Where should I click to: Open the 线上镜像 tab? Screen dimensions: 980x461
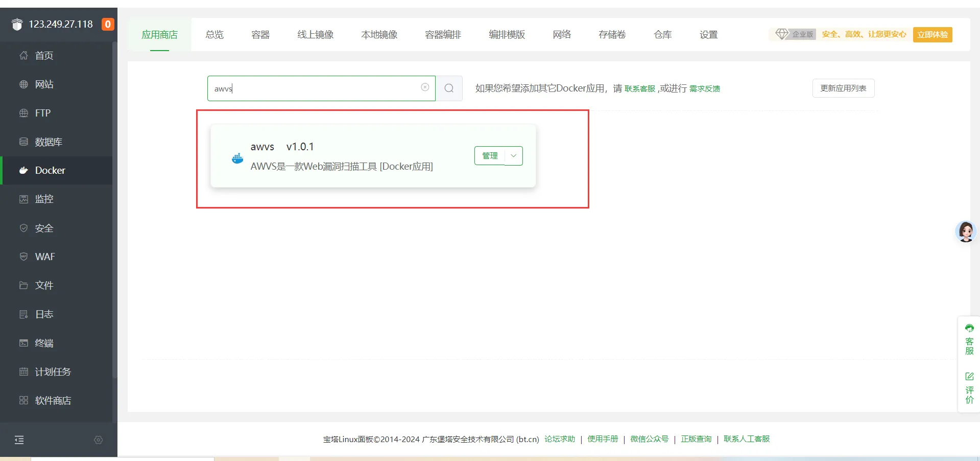point(316,35)
